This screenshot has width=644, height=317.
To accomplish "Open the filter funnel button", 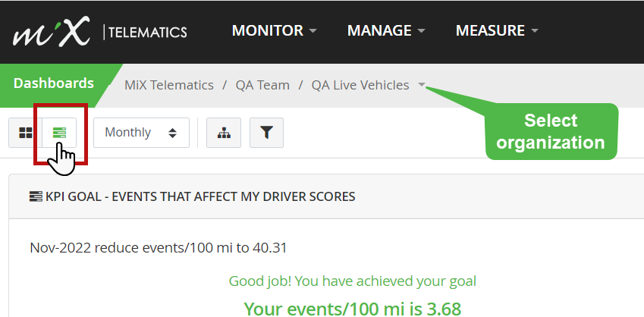I will pos(266,133).
